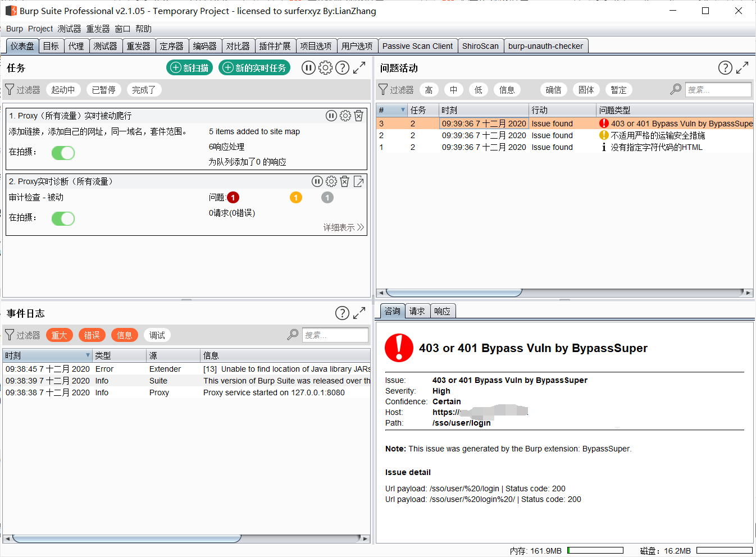Viewport: 756px width, 557px height.
Task: Toggle capturing switch for task 2
Action: (x=63, y=218)
